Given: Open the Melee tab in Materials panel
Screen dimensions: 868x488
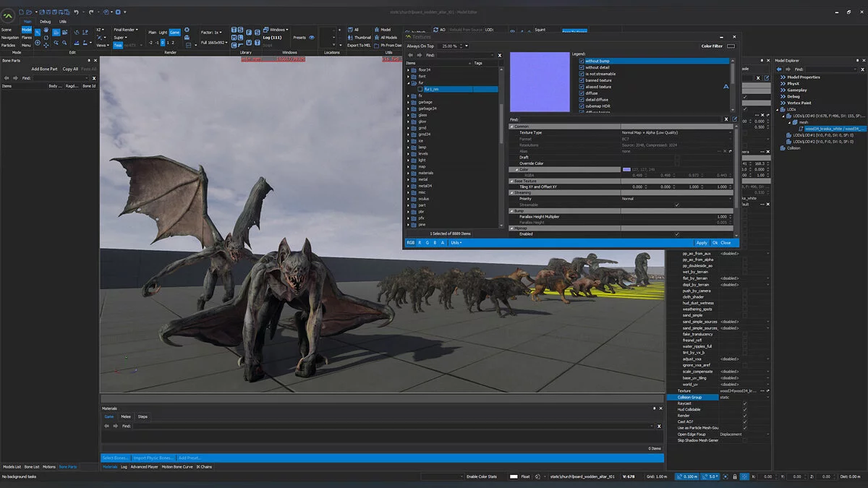Looking at the screenshot, I should click(x=126, y=416).
